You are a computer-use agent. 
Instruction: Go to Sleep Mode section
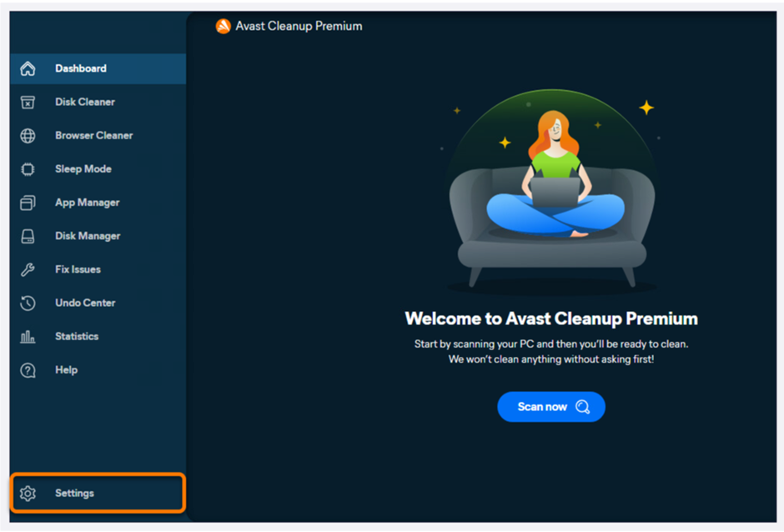pos(98,169)
